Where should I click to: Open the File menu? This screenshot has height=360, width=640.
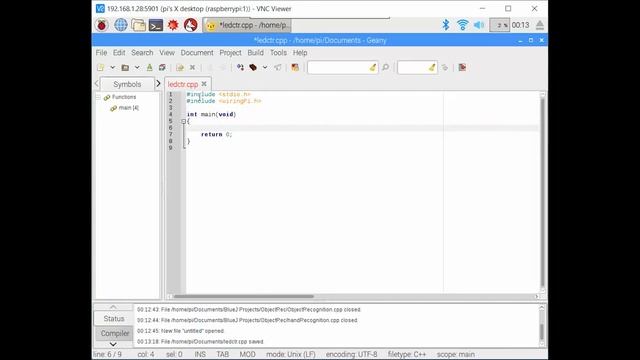click(101, 53)
